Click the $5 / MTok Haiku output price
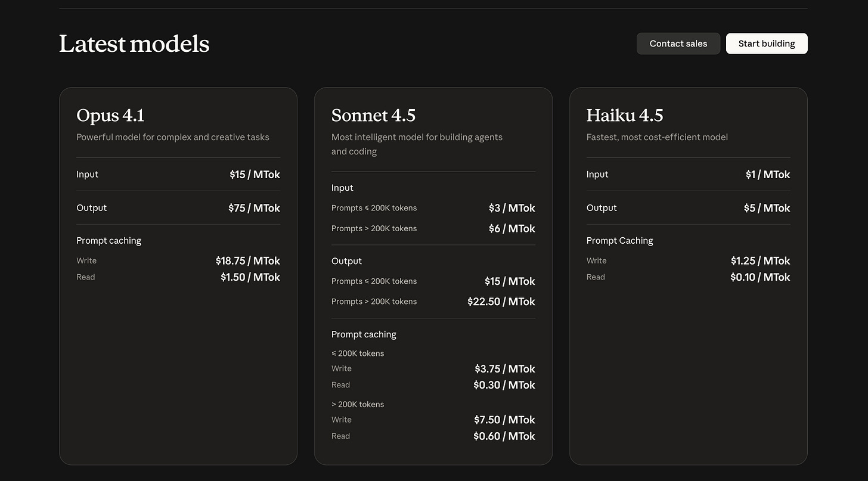Screen dimensions: 868x481 click(767, 208)
